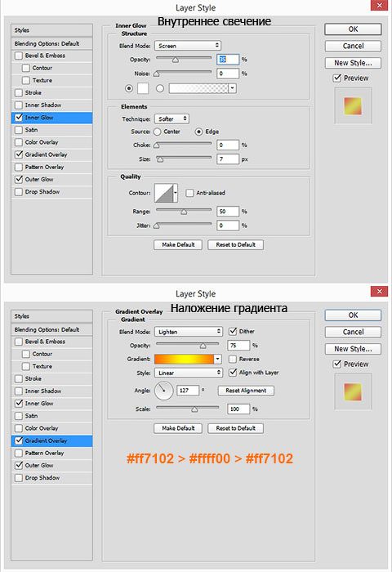Open the orange-yellow gradient swatch editor
Viewport: 392px width, 572px height.
(x=184, y=359)
